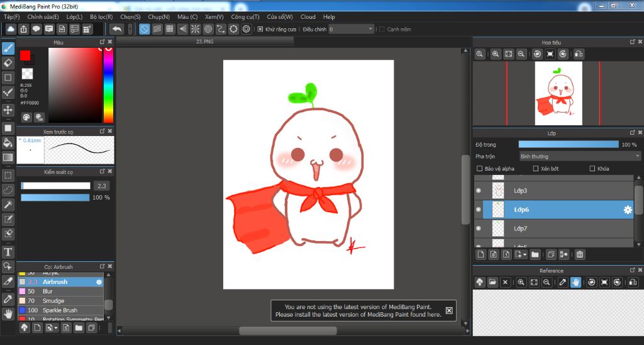The width and height of the screenshot is (644, 345).
Task: Toggle Khử răng cưa anti-aliasing checkbox
Action: point(260,29)
